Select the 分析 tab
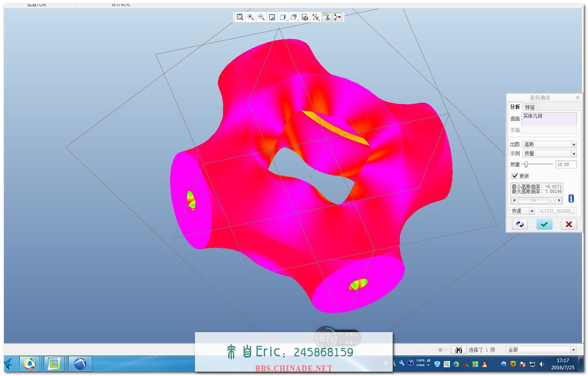Screen dimensions: 588x376 point(515,107)
